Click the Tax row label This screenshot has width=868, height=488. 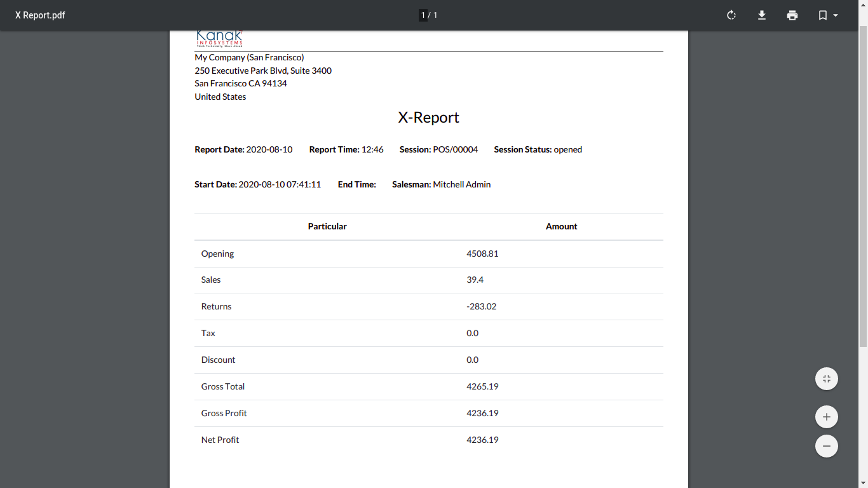(208, 333)
